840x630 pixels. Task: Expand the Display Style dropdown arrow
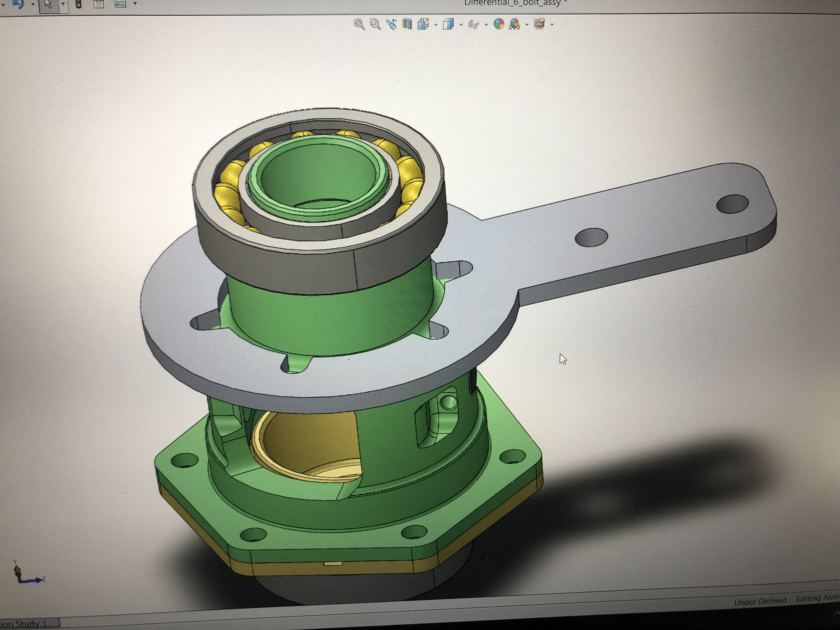[x=461, y=25]
